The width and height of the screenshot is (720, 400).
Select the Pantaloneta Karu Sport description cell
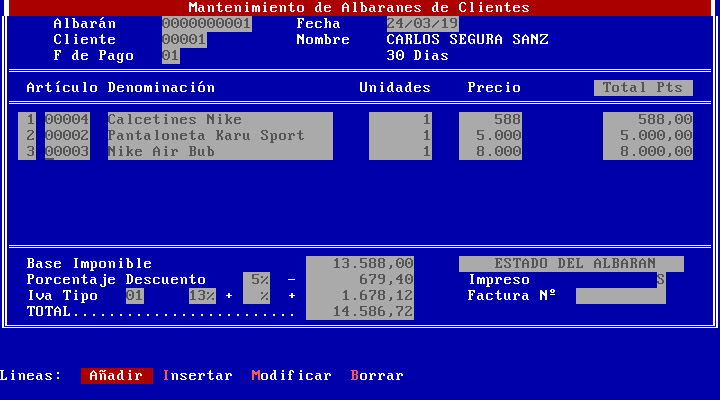pyautogui.click(x=220, y=135)
